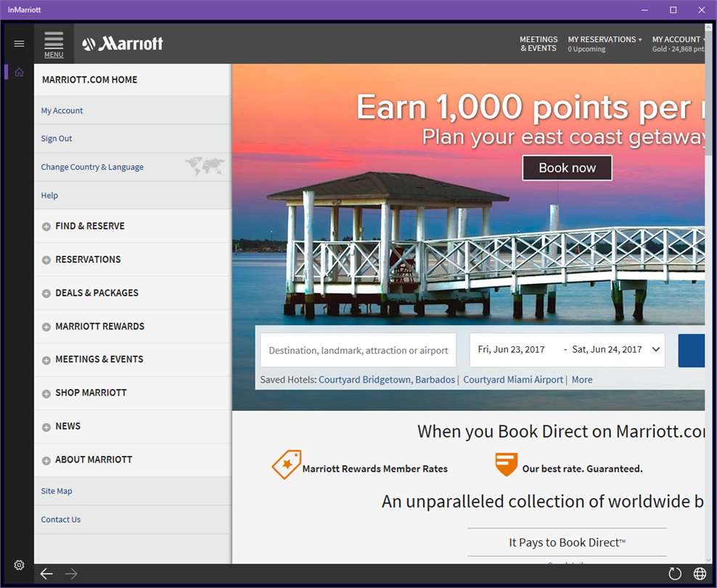Click the globe icon in the bottom bar
This screenshot has height=588, width=717.
[700, 573]
